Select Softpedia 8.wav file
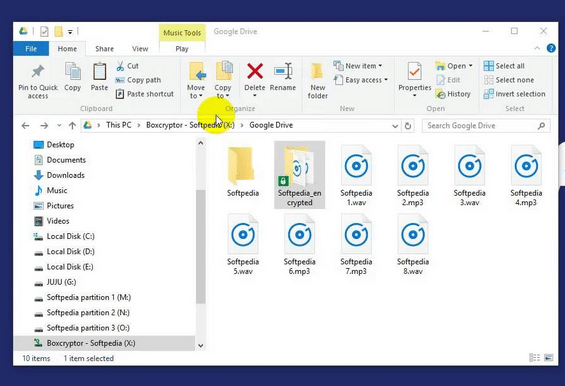565x386 pixels. point(413,244)
